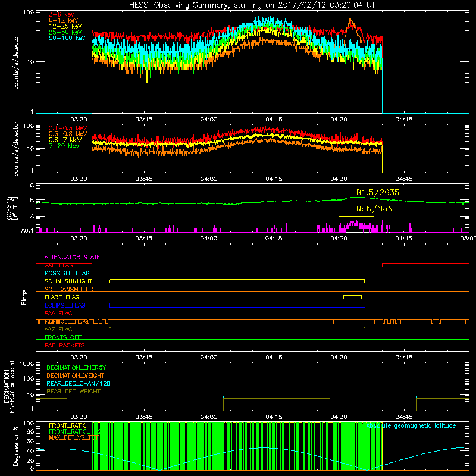Viewport: 476px width, 476px height.
Task: Select the 6-12 keV legend label
Action: point(64,20)
